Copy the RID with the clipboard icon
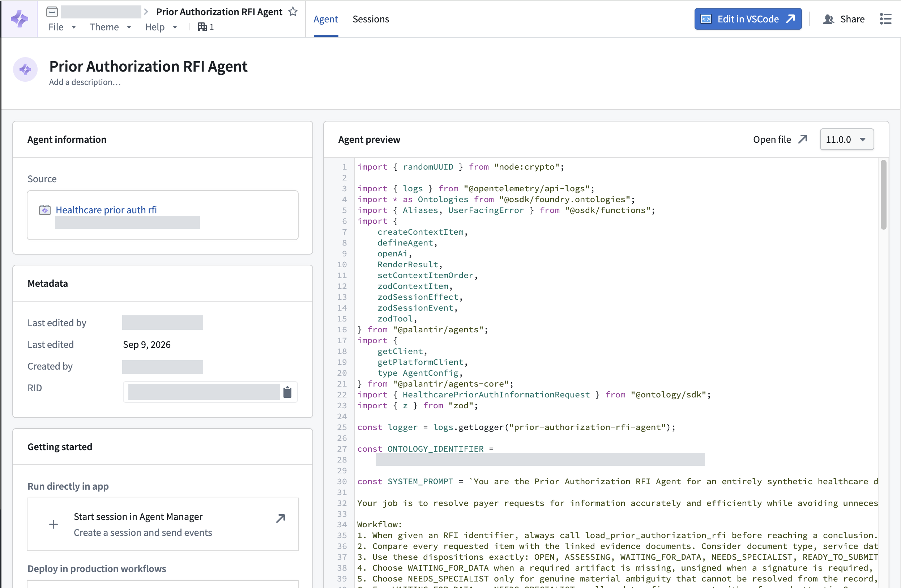The image size is (901, 588). pos(287,392)
